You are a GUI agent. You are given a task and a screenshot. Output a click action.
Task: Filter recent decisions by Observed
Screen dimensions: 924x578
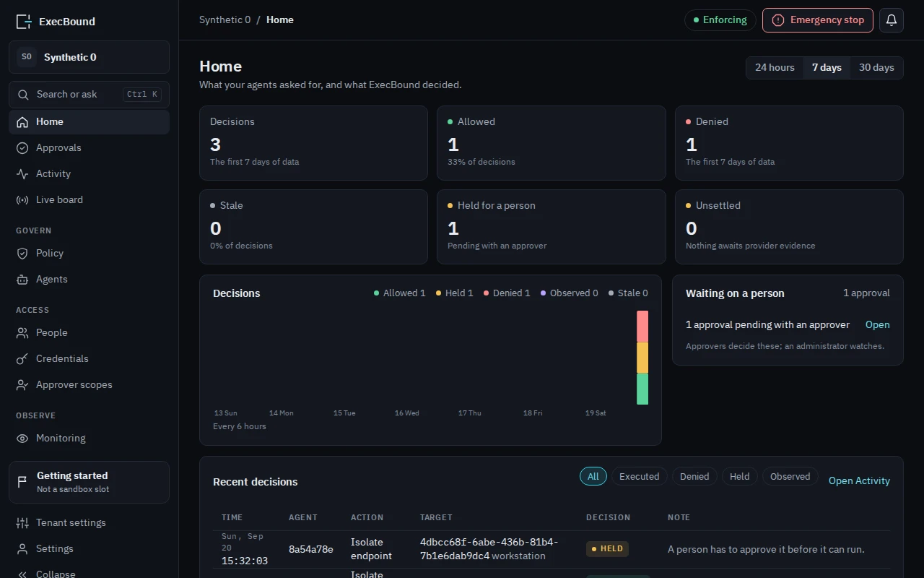tap(790, 476)
